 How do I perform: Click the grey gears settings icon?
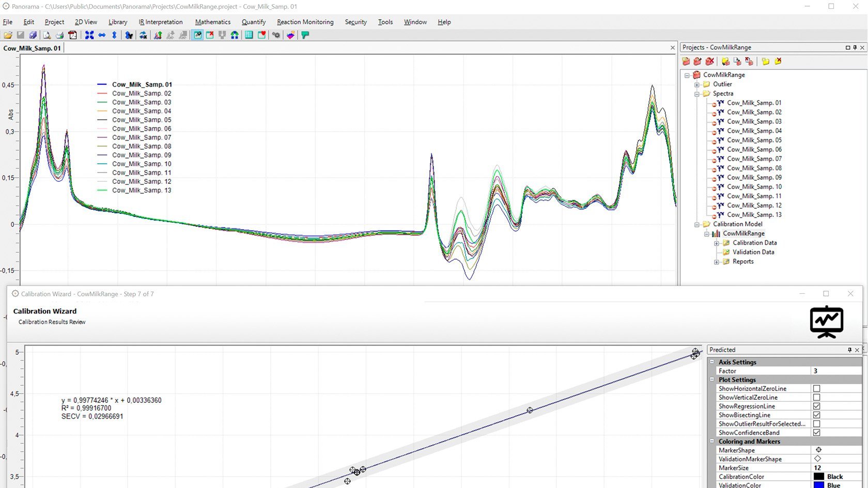(x=276, y=35)
